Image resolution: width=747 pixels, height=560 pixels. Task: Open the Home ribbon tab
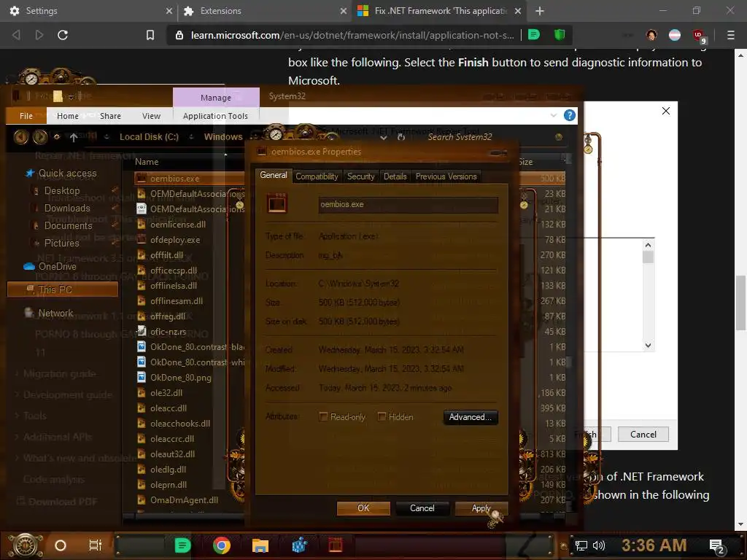[68, 116]
